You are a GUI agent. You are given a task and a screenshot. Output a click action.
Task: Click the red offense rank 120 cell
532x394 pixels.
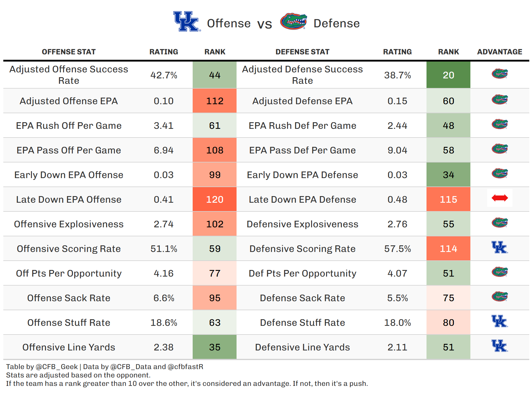pos(215,199)
